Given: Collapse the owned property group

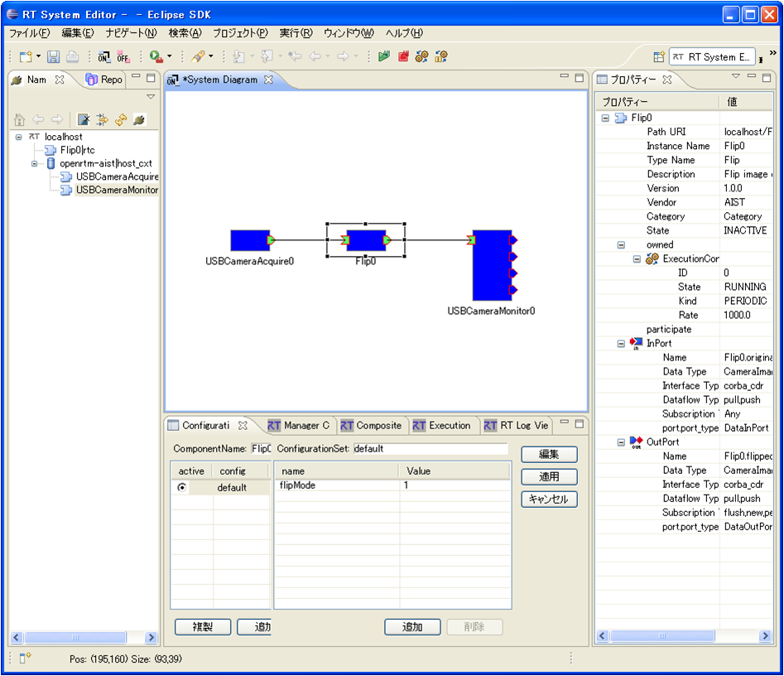Looking at the screenshot, I should click(x=621, y=244).
